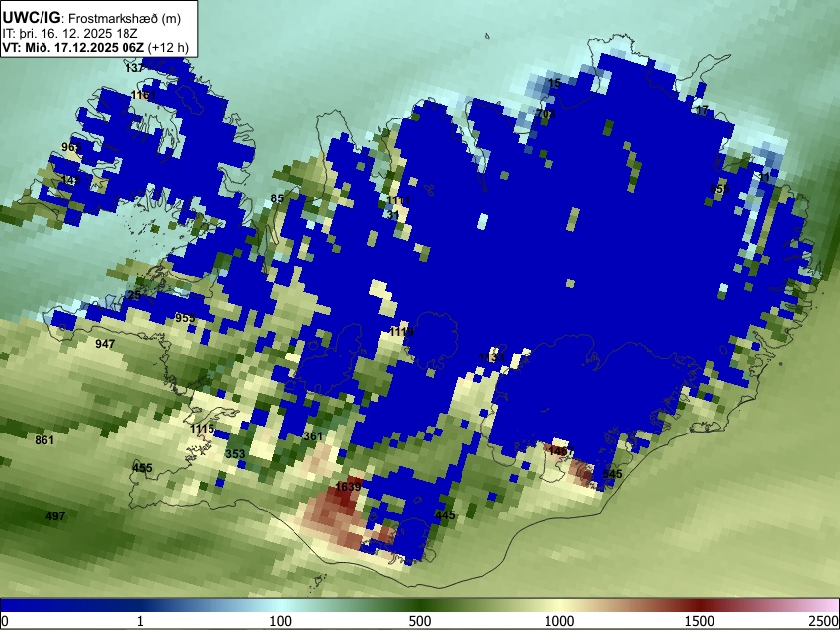Click the '855' value label

(719, 189)
